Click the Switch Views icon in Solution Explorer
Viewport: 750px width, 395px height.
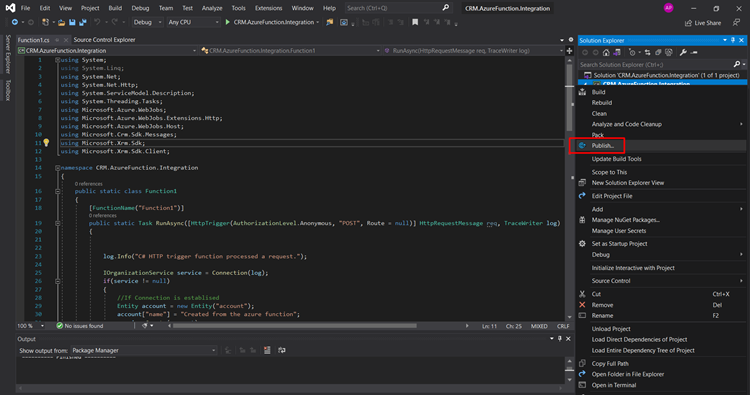point(617,52)
